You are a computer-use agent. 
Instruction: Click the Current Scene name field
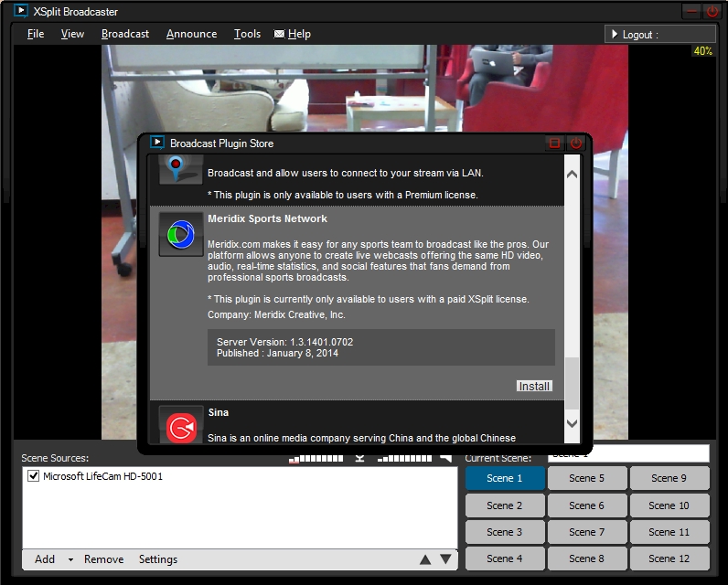click(x=628, y=453)
